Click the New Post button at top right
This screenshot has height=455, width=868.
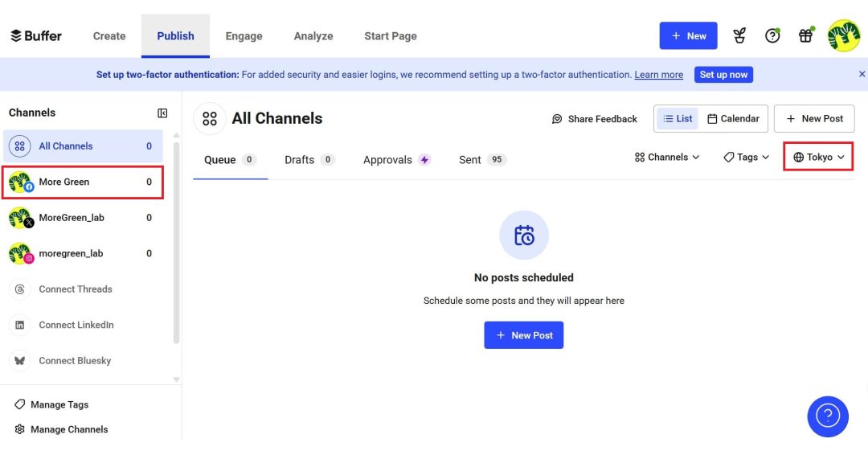(814, 118)
